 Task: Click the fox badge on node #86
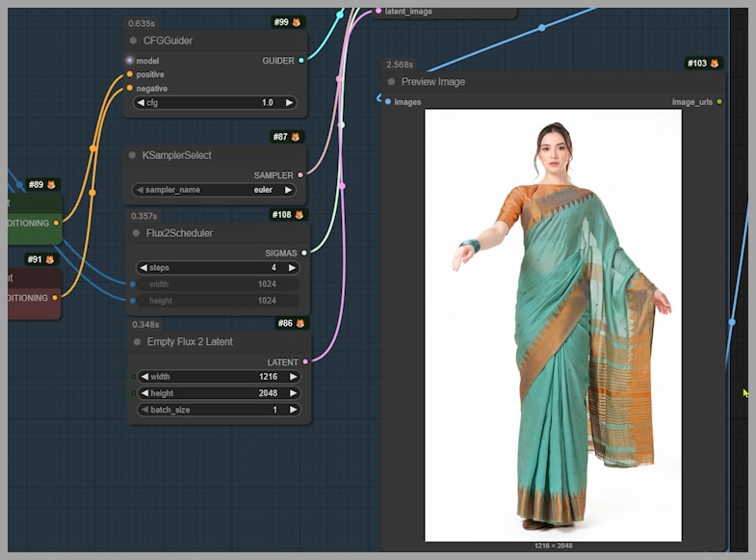point(300,324)
